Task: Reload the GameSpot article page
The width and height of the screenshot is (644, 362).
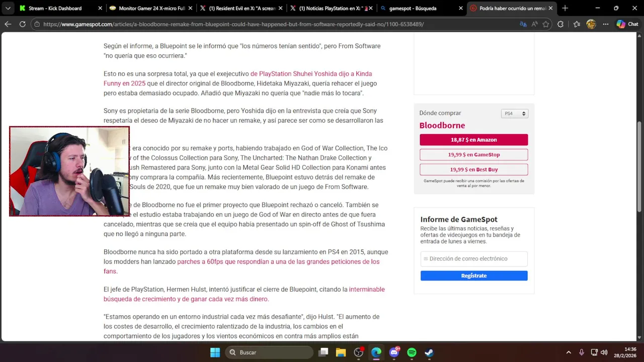Action: [22, 24]
